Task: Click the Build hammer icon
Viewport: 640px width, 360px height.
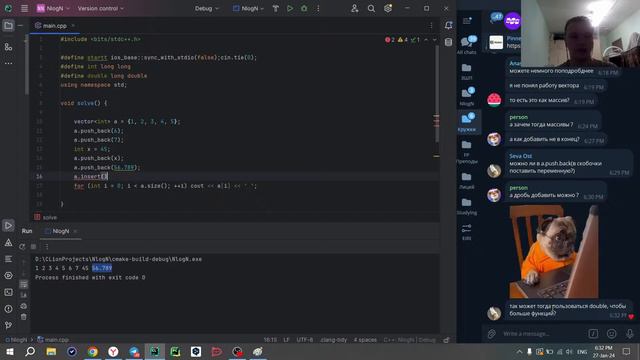Action: (x=276, y=8)
